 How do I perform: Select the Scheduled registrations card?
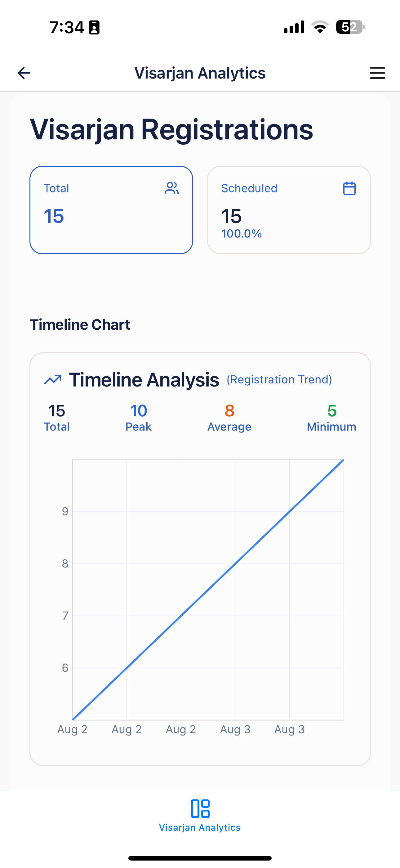pos(289,210)
